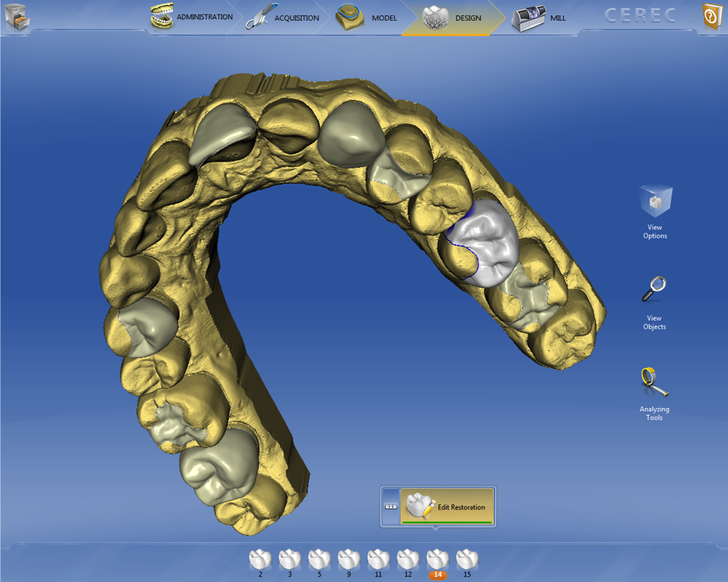The height and width of the screenshot is (582, 728).
Task: Select the tooth 5 restoration thumbnail
Action: click(318, 558)
